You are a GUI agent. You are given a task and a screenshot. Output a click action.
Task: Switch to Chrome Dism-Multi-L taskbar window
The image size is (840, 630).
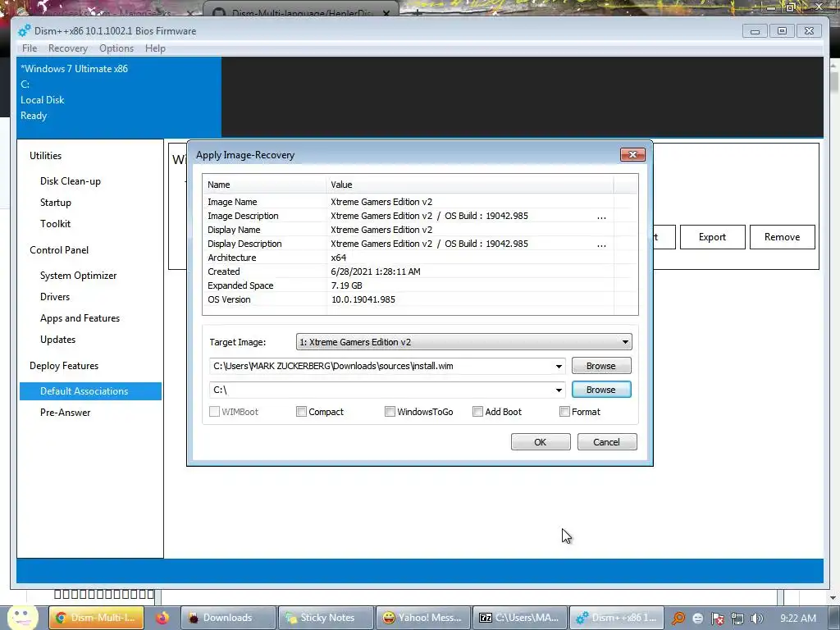tap(97, 618)
